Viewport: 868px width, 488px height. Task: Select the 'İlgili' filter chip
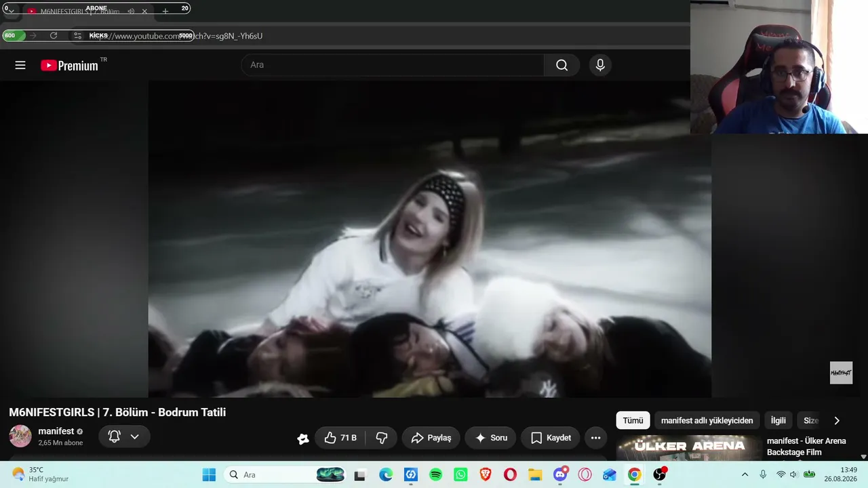pos(778,420)
